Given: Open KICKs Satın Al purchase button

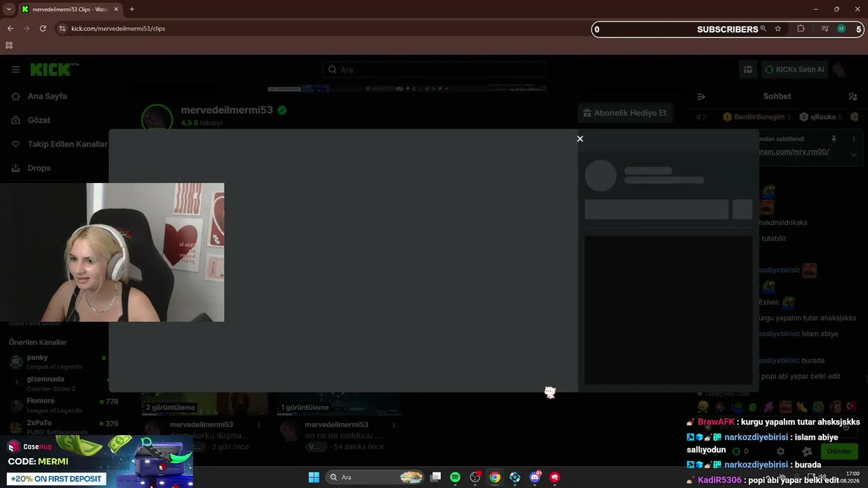Looking at the screenshot, I should tap(794, 69).
